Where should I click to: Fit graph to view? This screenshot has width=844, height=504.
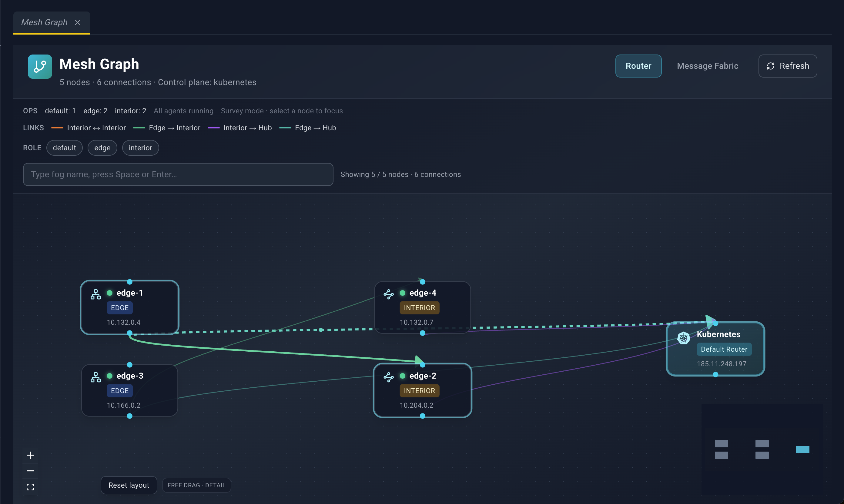[30, 487]
